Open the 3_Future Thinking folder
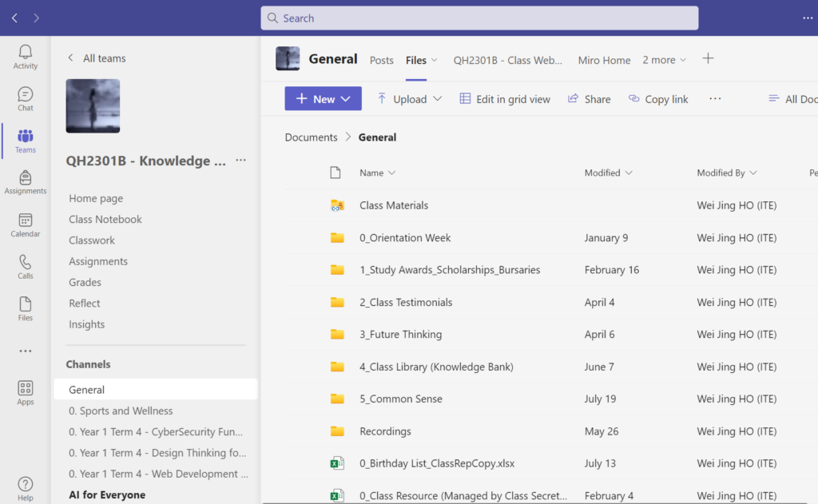This screenshot has width=818, height=504. pos(400,335)
